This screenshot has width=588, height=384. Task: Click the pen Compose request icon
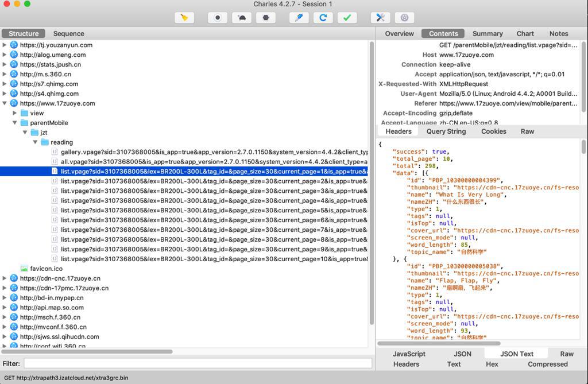click(x=298, y=18)
